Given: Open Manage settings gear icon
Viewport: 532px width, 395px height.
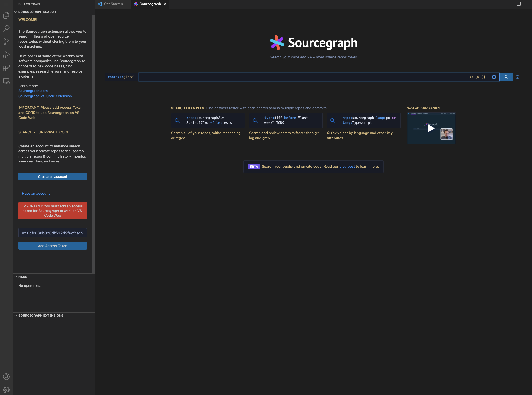Looking at the screenshot, I should pos(6,390).
